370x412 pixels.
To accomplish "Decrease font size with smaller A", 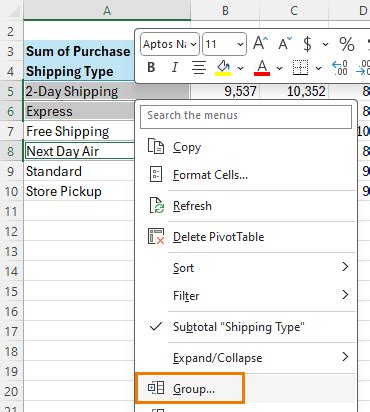I will 284,44.
